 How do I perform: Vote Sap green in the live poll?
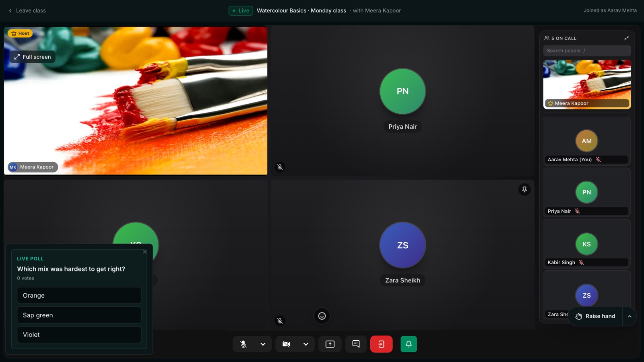pyautogui.click(x=79, y=315)
